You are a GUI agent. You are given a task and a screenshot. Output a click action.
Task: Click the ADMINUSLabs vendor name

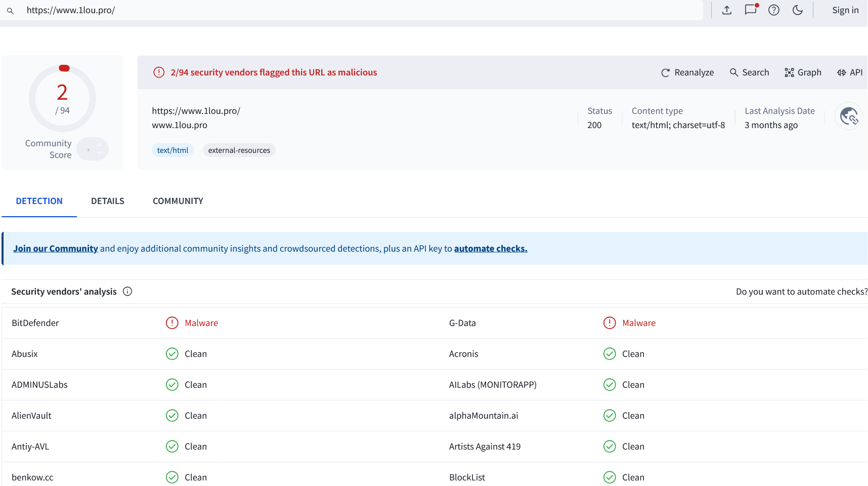coord(39,385)
